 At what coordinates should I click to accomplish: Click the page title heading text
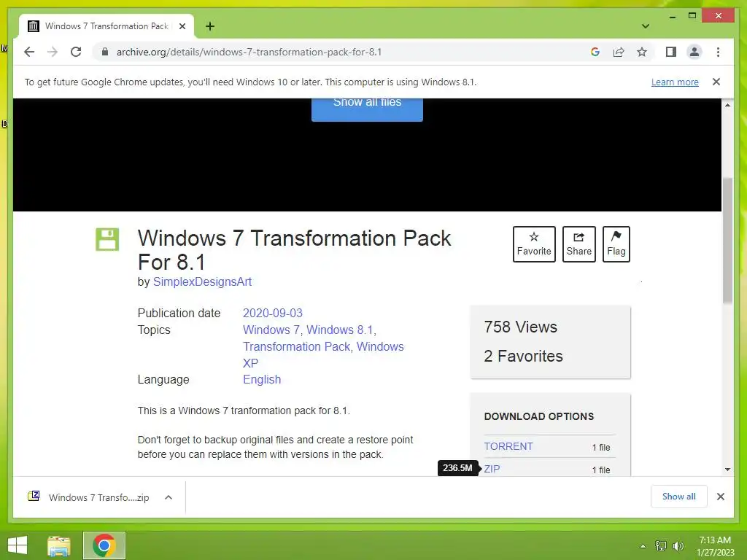pyautogui.click(x=294, y=250)
